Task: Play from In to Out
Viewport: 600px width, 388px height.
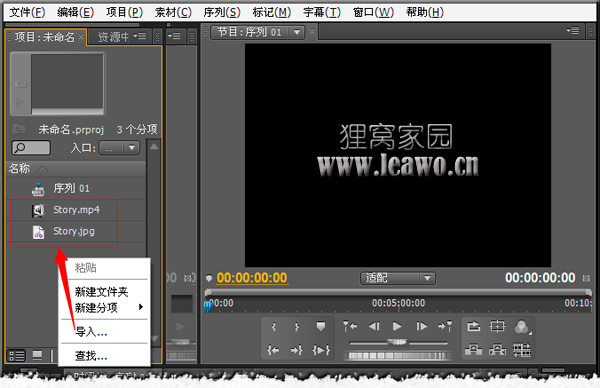Action: 321,350
